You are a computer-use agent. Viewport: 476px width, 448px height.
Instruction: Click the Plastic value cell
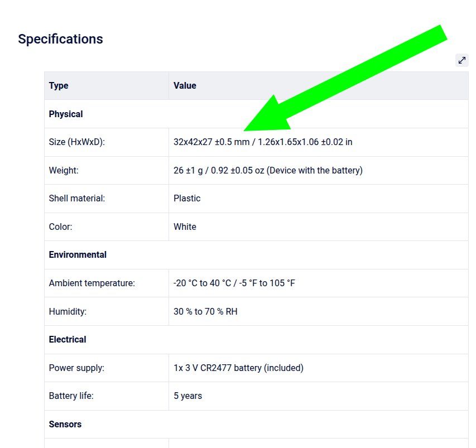point(319,199)
